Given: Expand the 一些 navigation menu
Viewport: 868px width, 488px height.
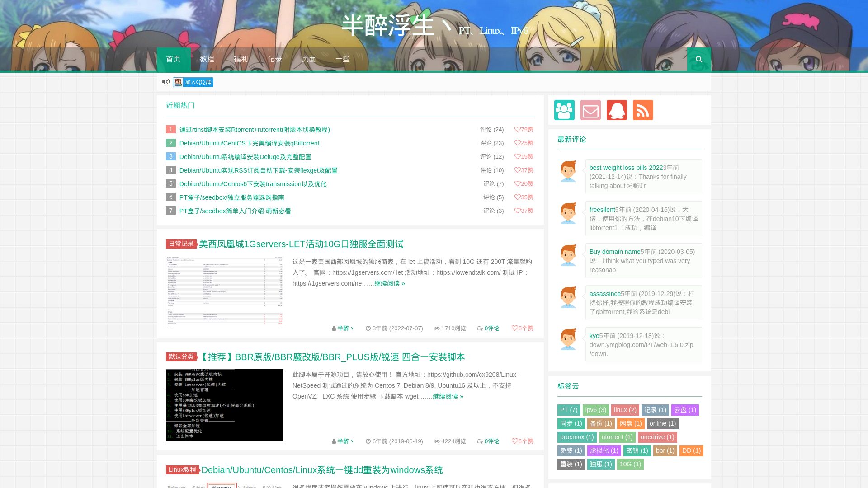Looking at the screenshot, I should (342, 59).
